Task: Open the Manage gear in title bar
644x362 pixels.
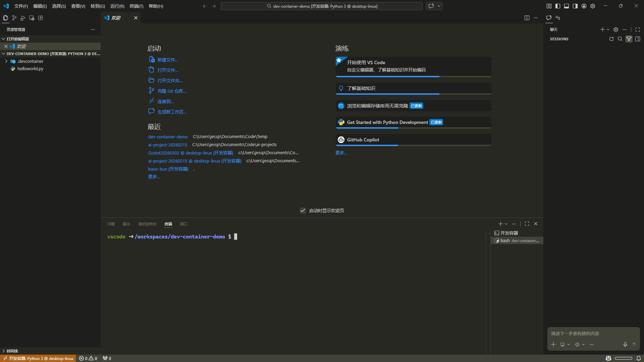Action: pos(593,6)
